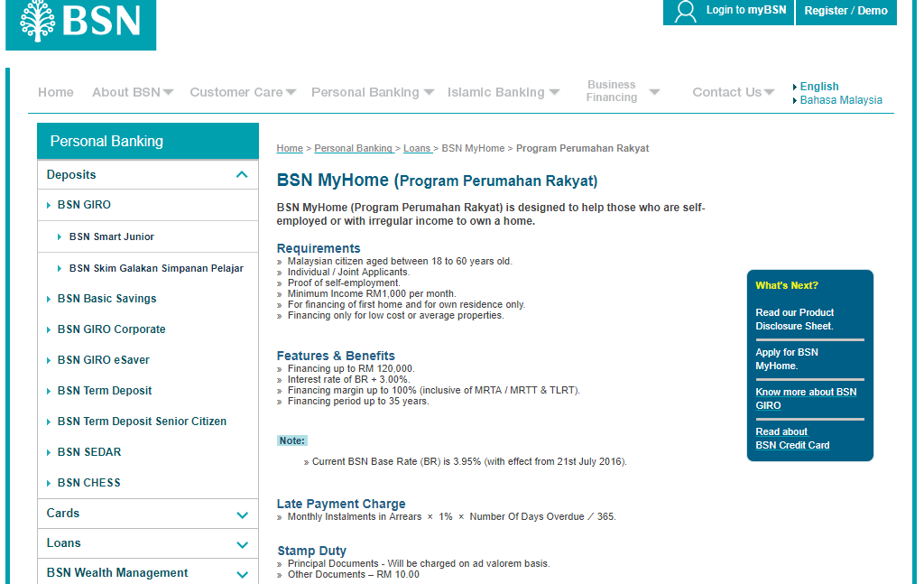Expand the Contact Us dropdown arrow
This screenshot has width=924, height=584.
pyautogui.click(x=769, y=93)
